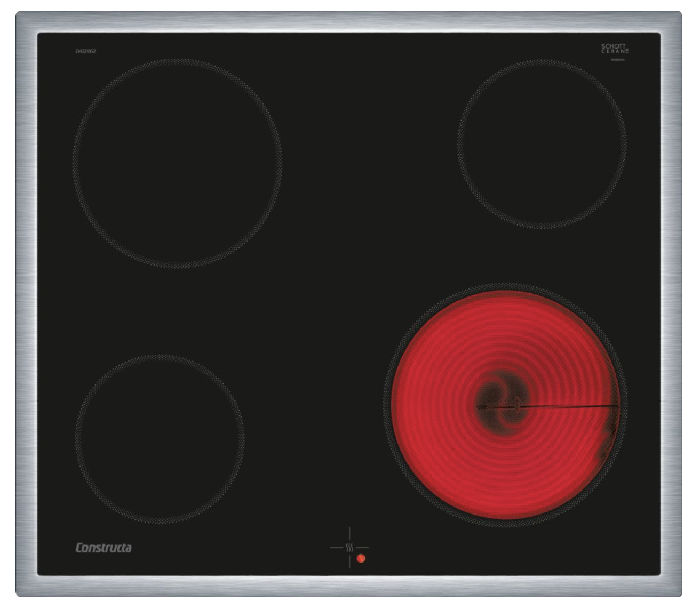Click the black sensor rod in the red burner
Image resolution: width=700 pixels, height=610 pixels.
[x=566, y=407]
